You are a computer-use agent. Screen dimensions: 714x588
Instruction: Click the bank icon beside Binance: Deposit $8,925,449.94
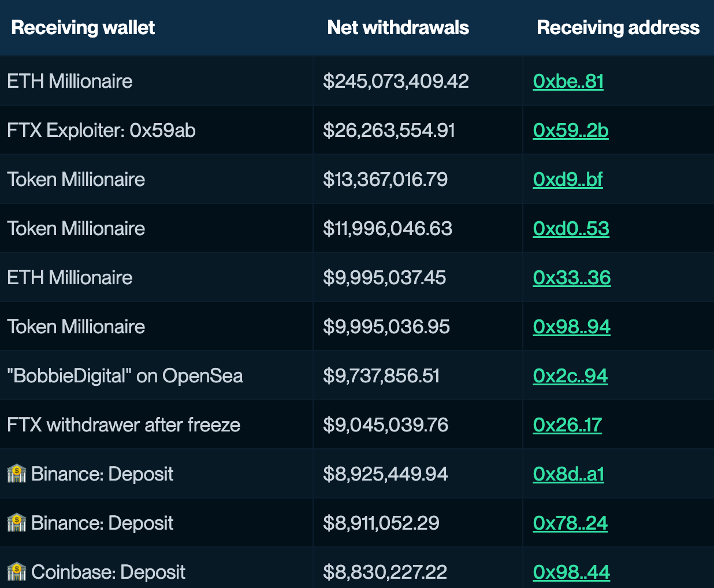17,474
